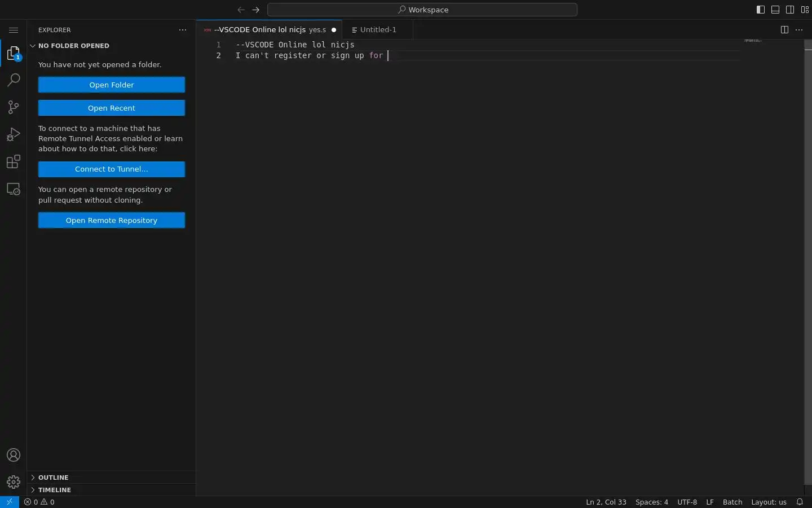Expand the Outline section
This screenshot has height=508, width=812.
pos(111,478)
